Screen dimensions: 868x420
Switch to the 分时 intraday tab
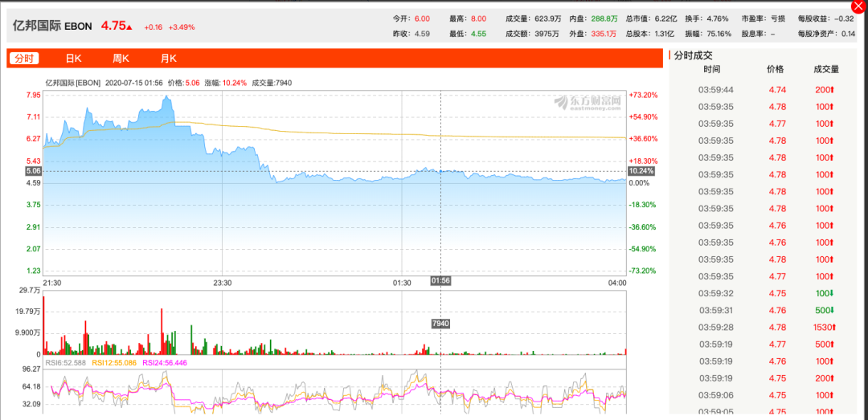point(24,58)
